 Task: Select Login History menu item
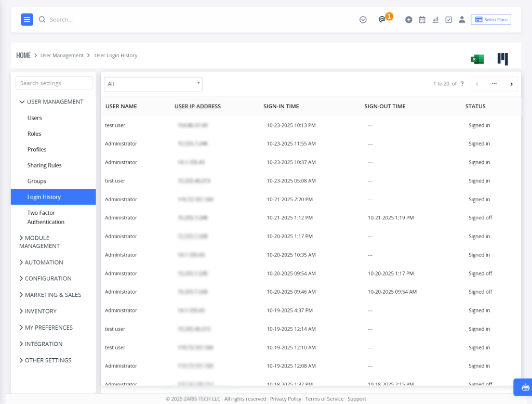click(x=54, y=197)
